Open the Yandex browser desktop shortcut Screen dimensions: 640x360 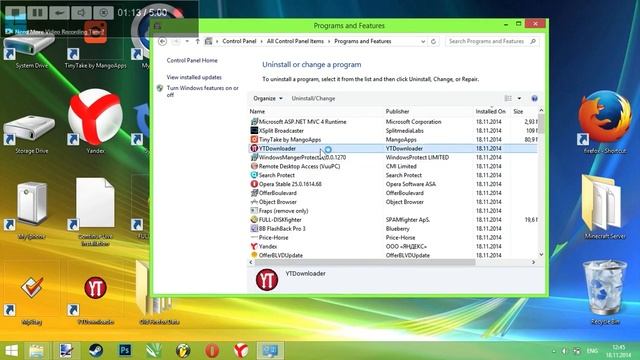[x=95, y=118]
